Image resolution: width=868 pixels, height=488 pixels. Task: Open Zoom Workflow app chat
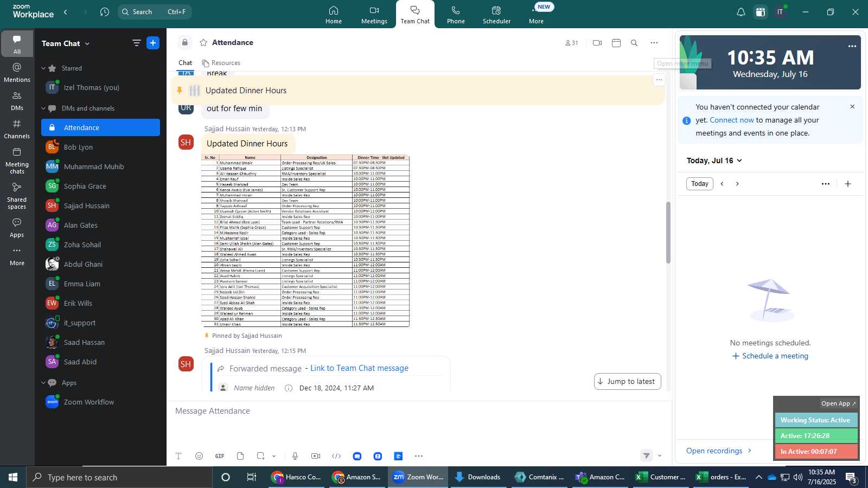coord(100,402)
